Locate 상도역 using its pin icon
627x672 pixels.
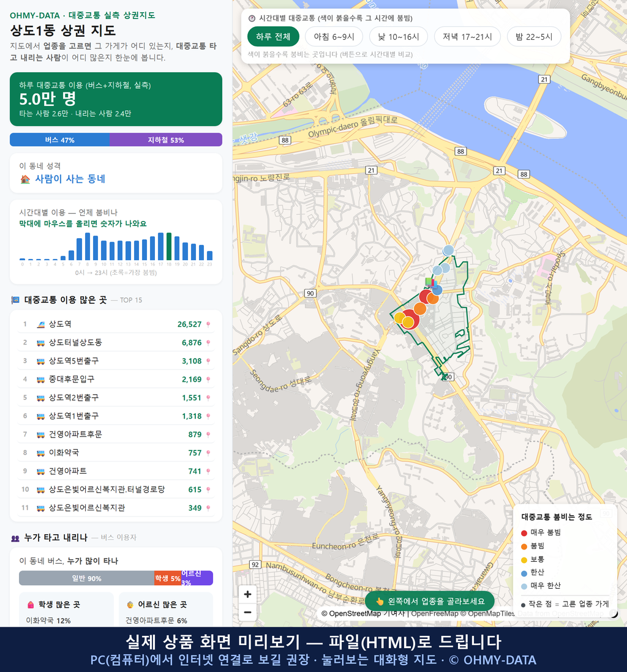point(208,324)
